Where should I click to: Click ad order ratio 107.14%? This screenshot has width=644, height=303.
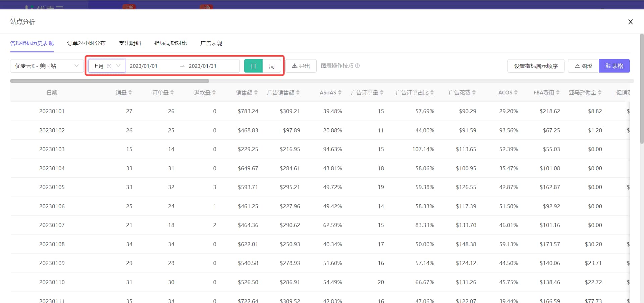423,149
